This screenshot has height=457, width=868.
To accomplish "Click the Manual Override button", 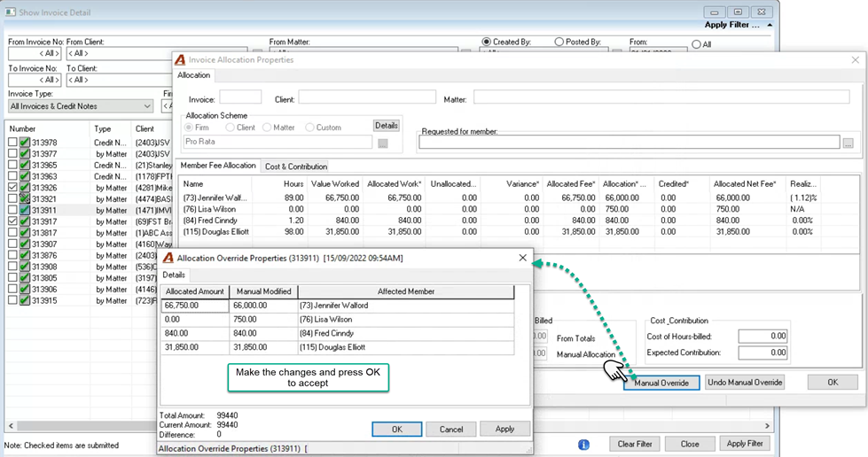I will pos(661,383).
